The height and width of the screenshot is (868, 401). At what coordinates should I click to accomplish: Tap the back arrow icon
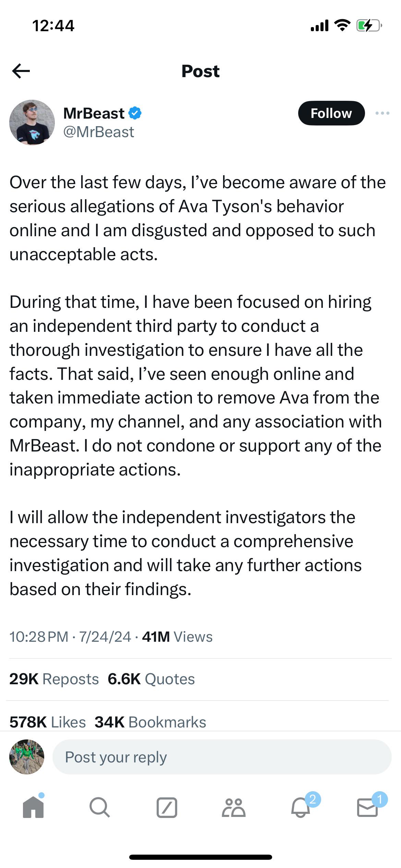(21, 71)
